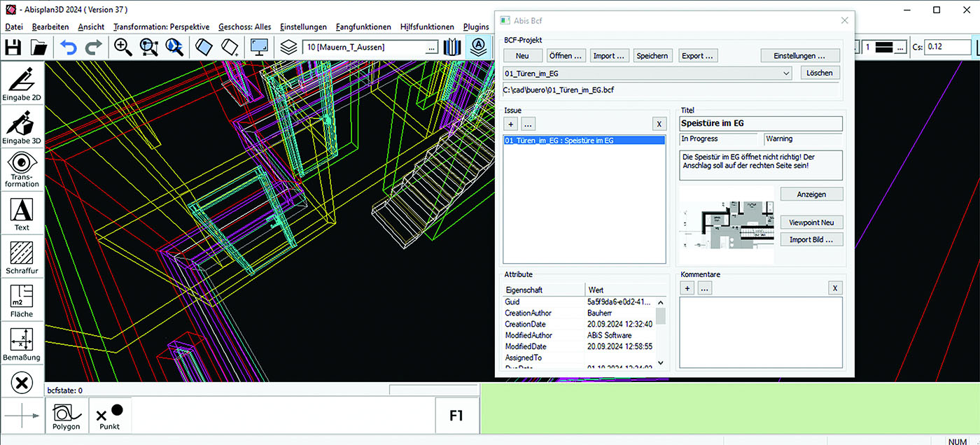Open layer selector '10 [Mauern_T_Aussen]' ellipsis

[x=432, y=48]
